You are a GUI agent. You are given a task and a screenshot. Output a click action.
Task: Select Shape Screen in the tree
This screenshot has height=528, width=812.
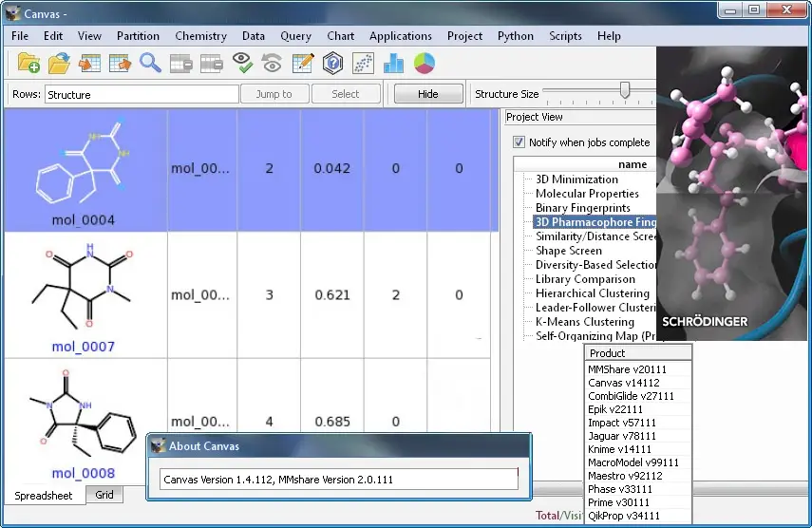(568, 251)
